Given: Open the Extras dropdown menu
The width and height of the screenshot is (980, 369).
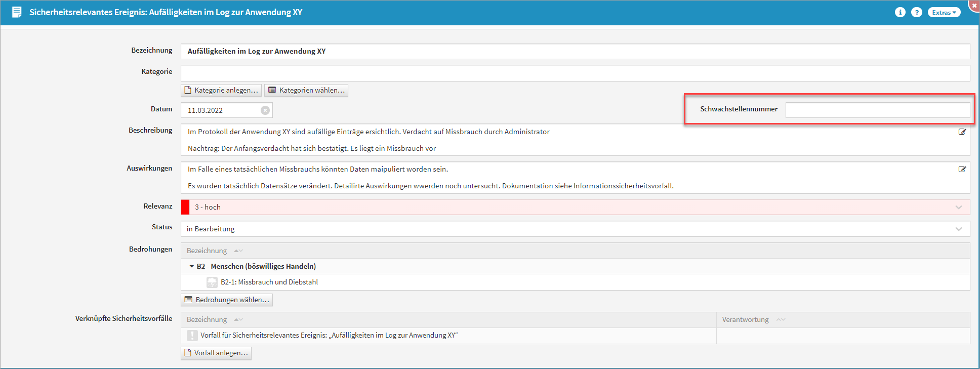Looking at the screenshot, I should click(x=944, y=13).
